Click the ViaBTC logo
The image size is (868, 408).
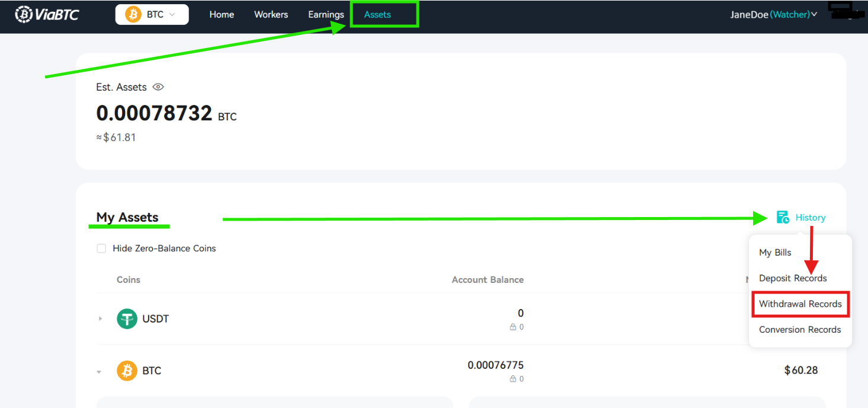[x=46, y=14]
